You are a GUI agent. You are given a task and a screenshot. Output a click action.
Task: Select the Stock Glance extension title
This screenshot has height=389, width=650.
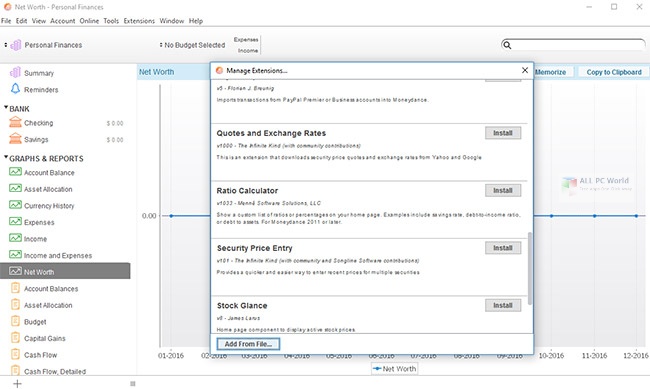click(242, 306)
